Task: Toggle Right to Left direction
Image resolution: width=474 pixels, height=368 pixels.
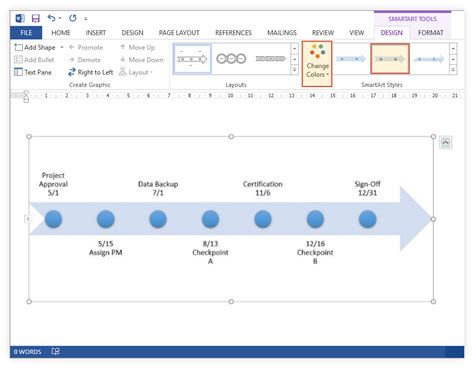Action: (x=91, y=72)
